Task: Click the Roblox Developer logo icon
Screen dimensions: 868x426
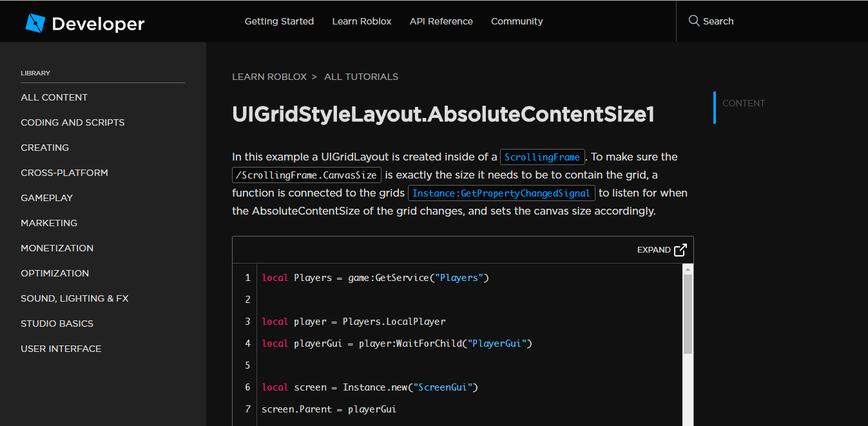Action: [x=35, y=24]
